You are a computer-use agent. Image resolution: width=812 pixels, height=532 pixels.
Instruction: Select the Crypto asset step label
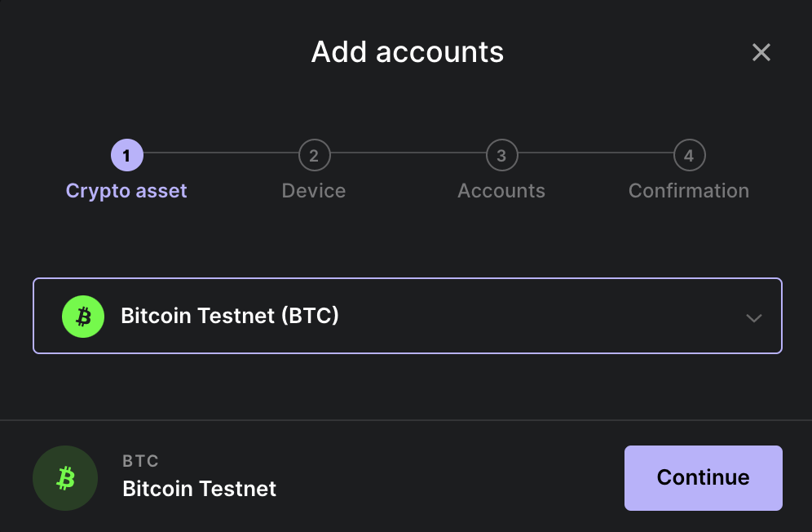[x=126, y=190]
